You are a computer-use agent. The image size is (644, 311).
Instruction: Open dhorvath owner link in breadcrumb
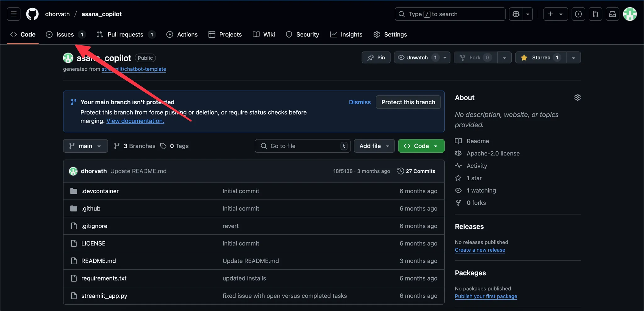(x=58, y=14)
